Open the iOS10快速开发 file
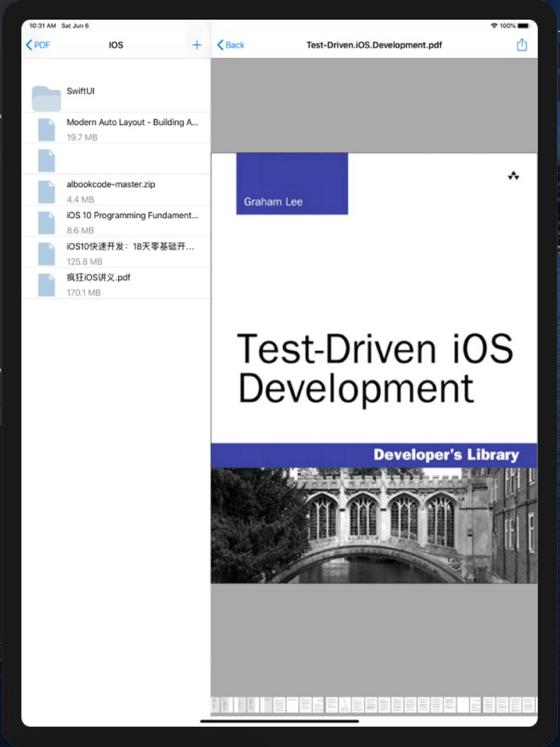 (130, 247)
